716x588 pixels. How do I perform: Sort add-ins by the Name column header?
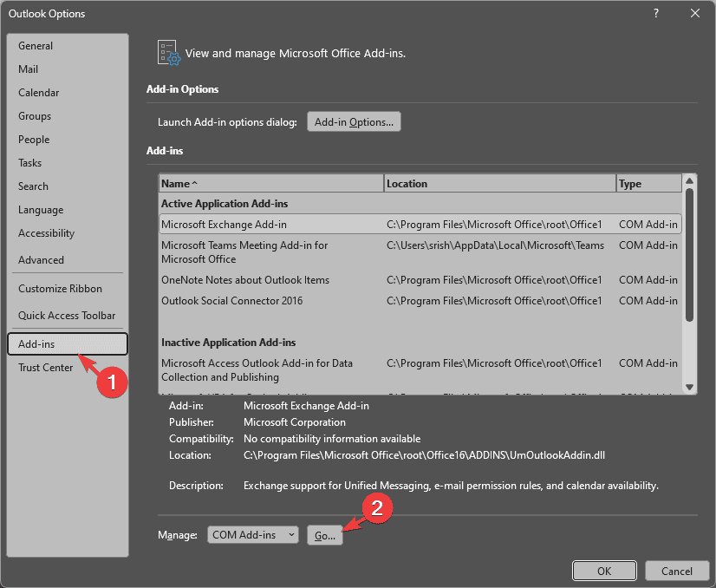point(271,184)
